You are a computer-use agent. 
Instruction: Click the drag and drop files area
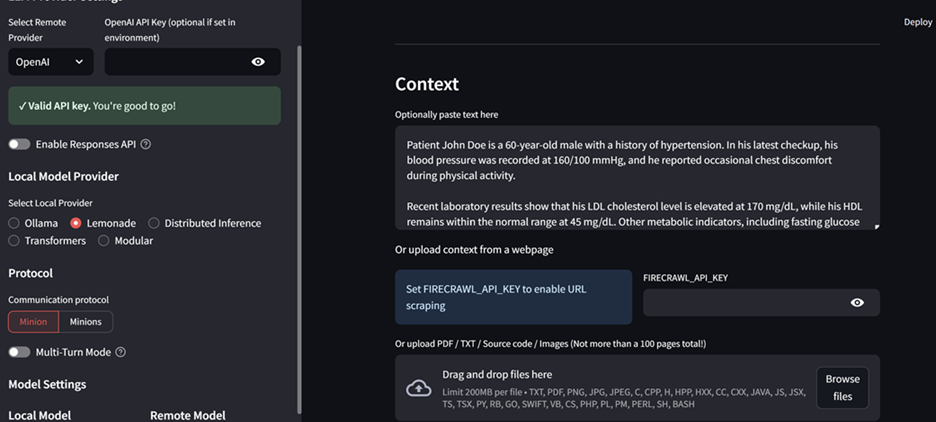point(637,388)
